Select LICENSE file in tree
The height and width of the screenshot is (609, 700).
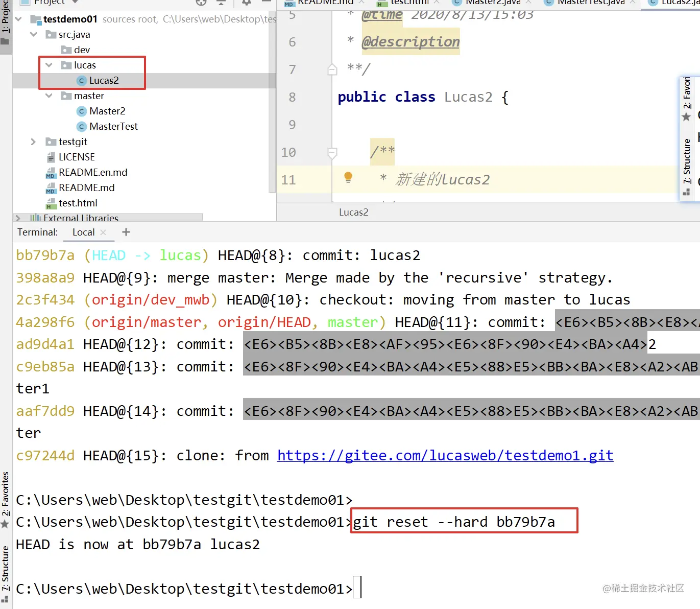[x=77, y=157]
